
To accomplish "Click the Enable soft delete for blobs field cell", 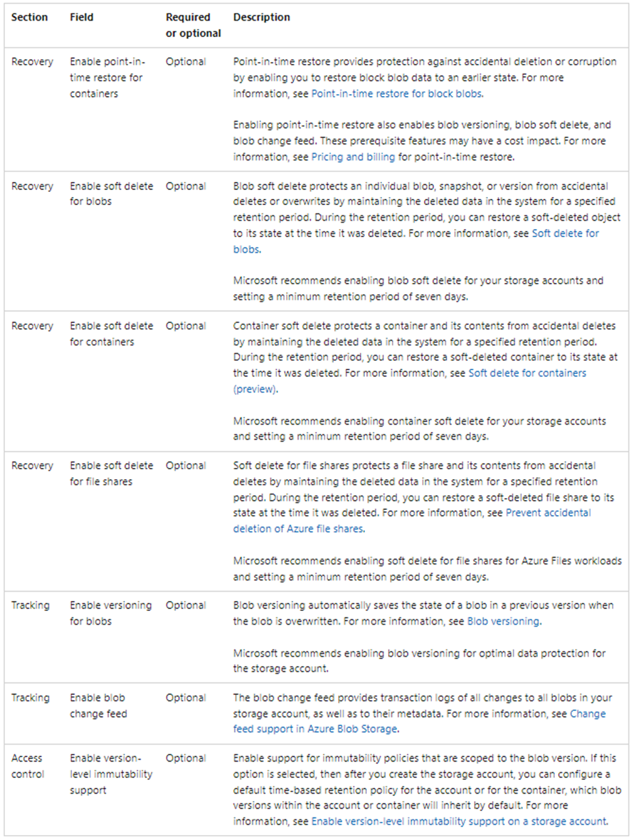I will tap(111, 194).
